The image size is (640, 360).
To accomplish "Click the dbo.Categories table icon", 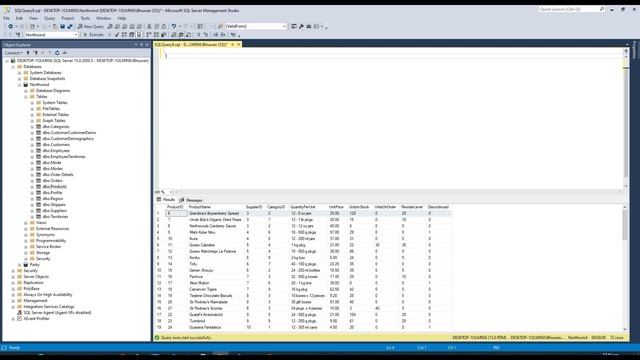I will [x=38, y=127].
